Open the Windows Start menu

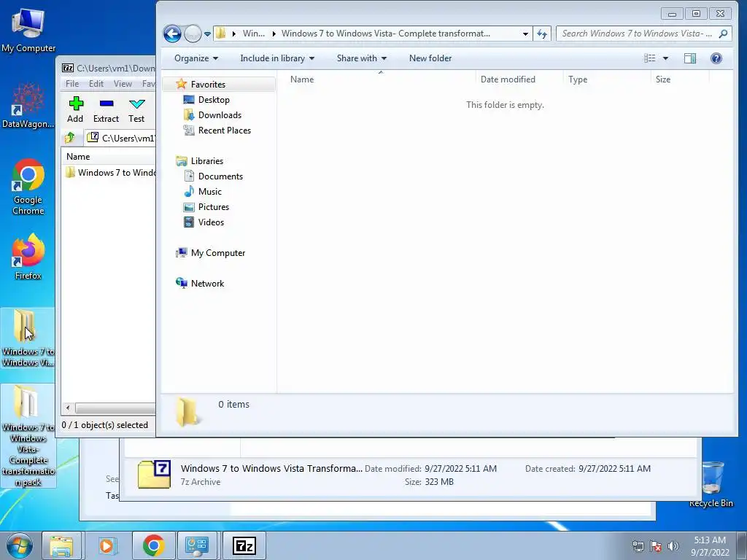pos(19,545)
